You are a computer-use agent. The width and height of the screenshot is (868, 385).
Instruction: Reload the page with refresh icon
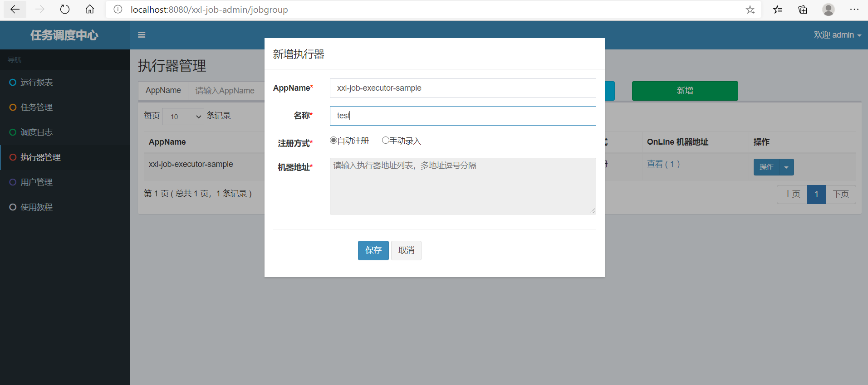pyautogui.click(x=65, y=10)
